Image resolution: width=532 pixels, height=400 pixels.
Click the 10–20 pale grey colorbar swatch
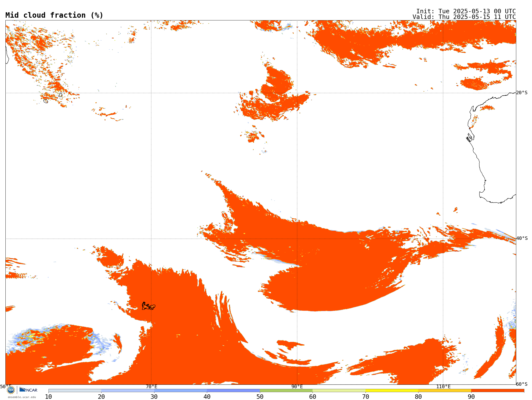(x=75, y=391)
